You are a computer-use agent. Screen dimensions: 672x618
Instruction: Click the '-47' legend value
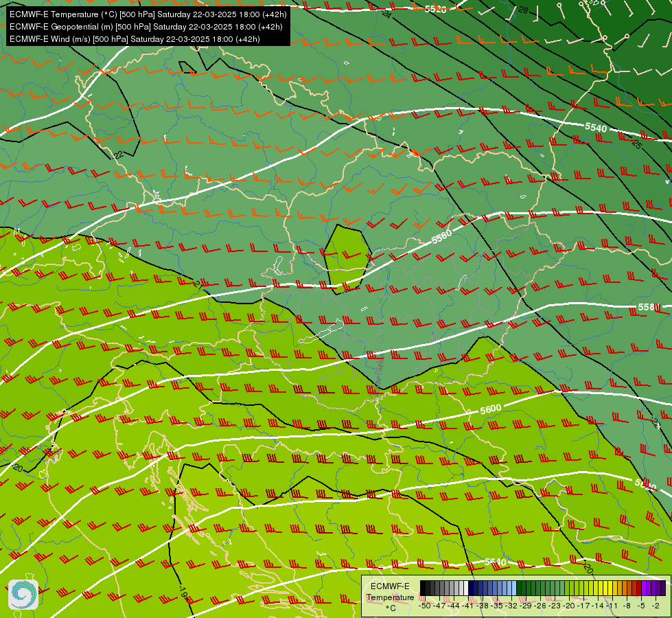tap(439, 606)
